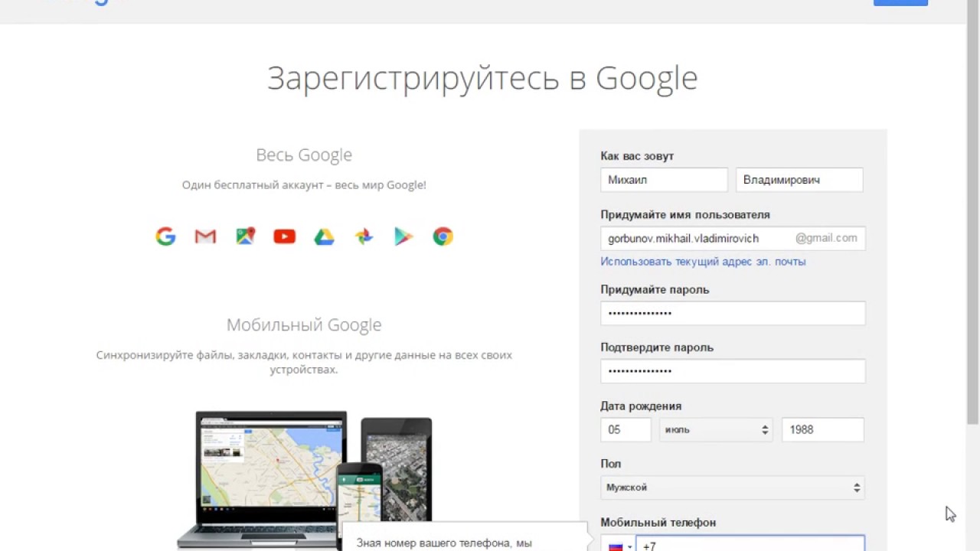Open the birth month dropdown showing июль

pyautogui.click(x=716, y=429)
